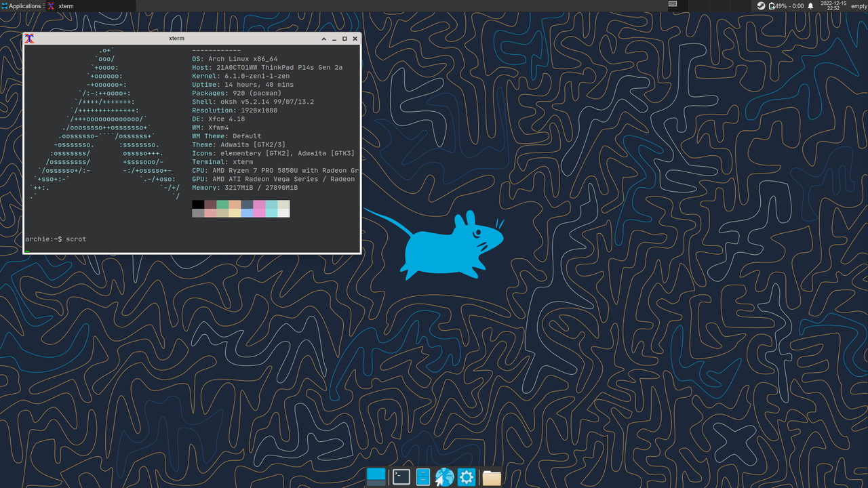The image size is (868, 488).
Task: Click the 'Terminal: xterm' line
Action: click(222, 162)
